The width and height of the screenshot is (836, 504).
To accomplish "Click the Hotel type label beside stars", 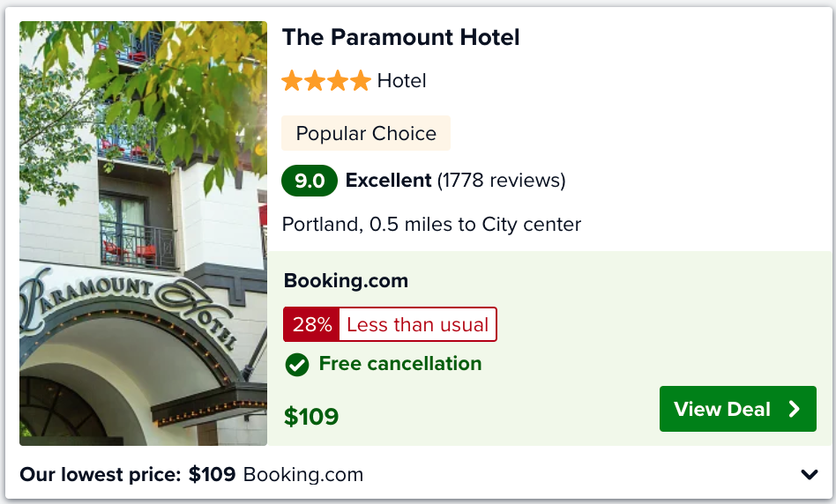I will [x=401, y=81].
